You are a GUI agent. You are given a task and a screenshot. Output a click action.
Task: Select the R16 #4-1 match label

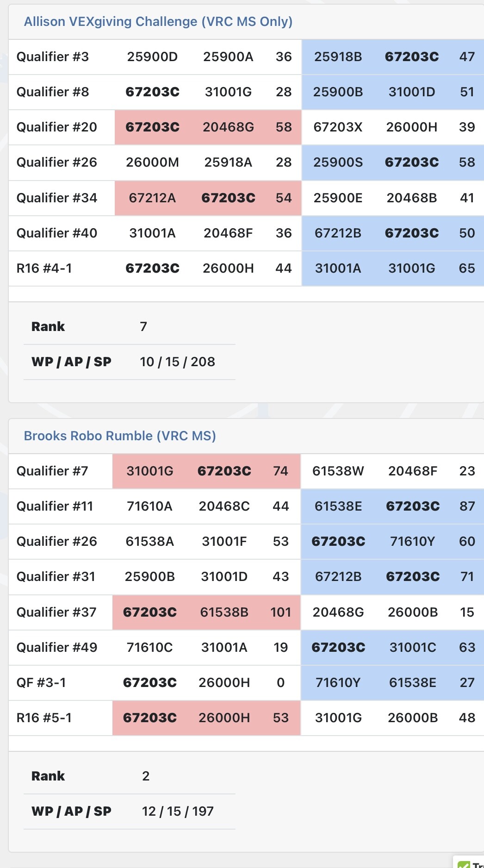click(x=44, y=269)
